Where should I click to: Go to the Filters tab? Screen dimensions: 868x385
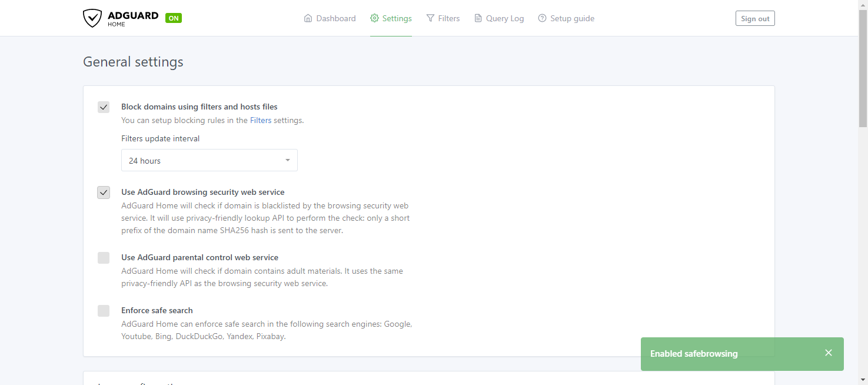[443, 18]
